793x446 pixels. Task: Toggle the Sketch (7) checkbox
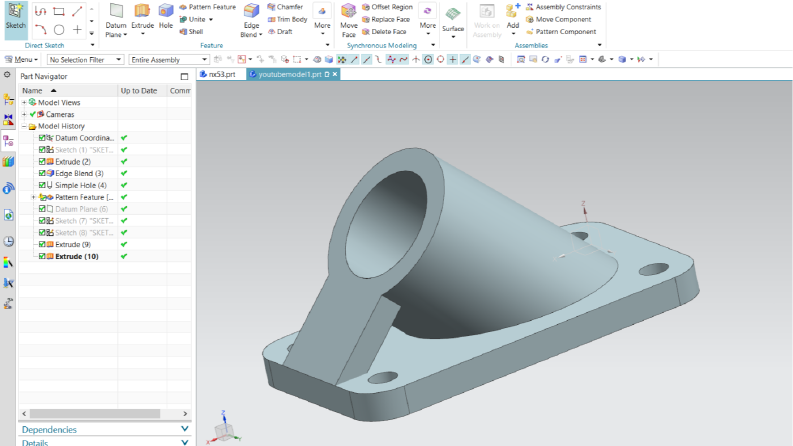42,220
